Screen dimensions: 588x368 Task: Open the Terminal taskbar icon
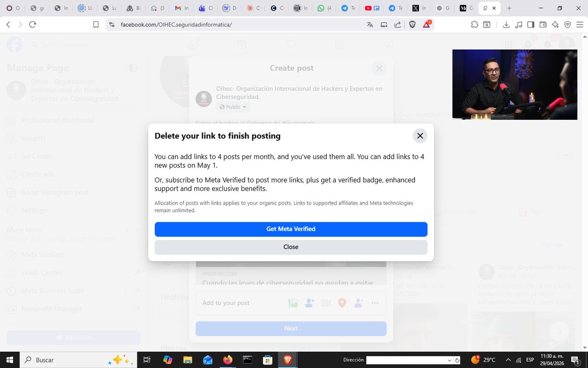[x=247, y=360]
